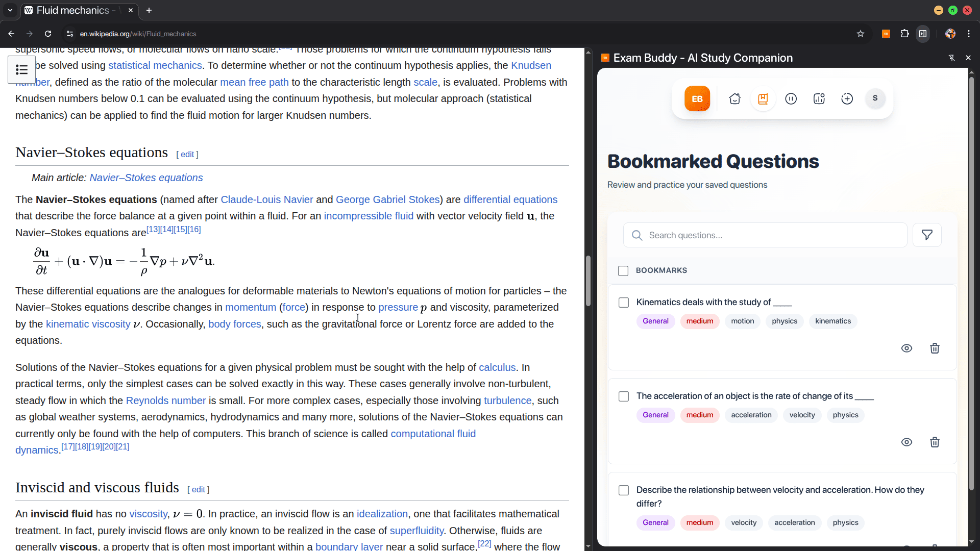Switch to the Fluid mechanics browser tab
This screenshot has width=980, height=551.
coord(73,10)
